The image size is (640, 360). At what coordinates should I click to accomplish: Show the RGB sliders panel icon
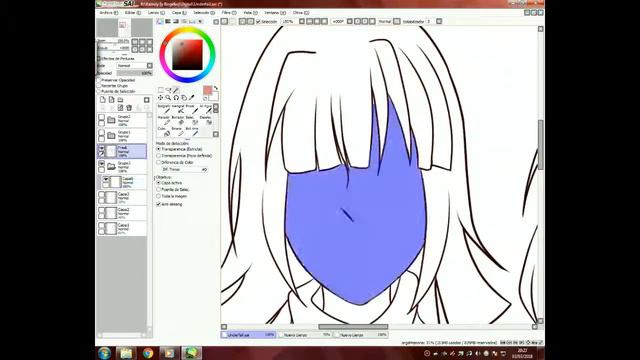coord(168,21)
